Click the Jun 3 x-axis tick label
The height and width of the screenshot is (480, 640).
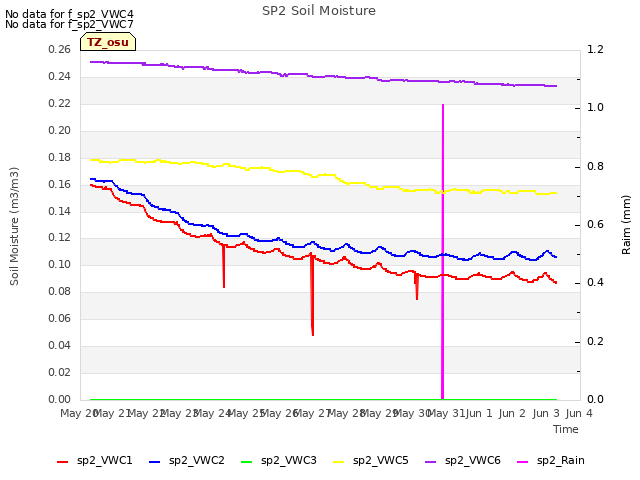pos(546,413)
